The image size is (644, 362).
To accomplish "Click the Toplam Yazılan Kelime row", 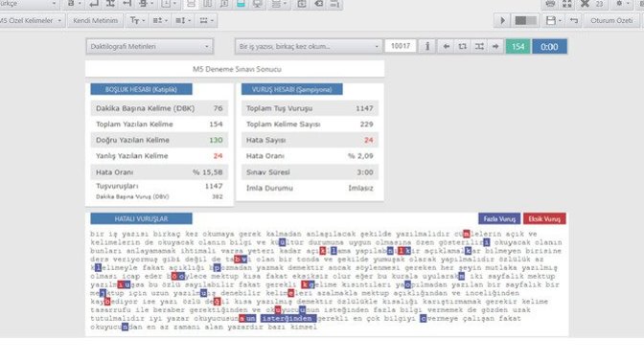I will 159,124.
